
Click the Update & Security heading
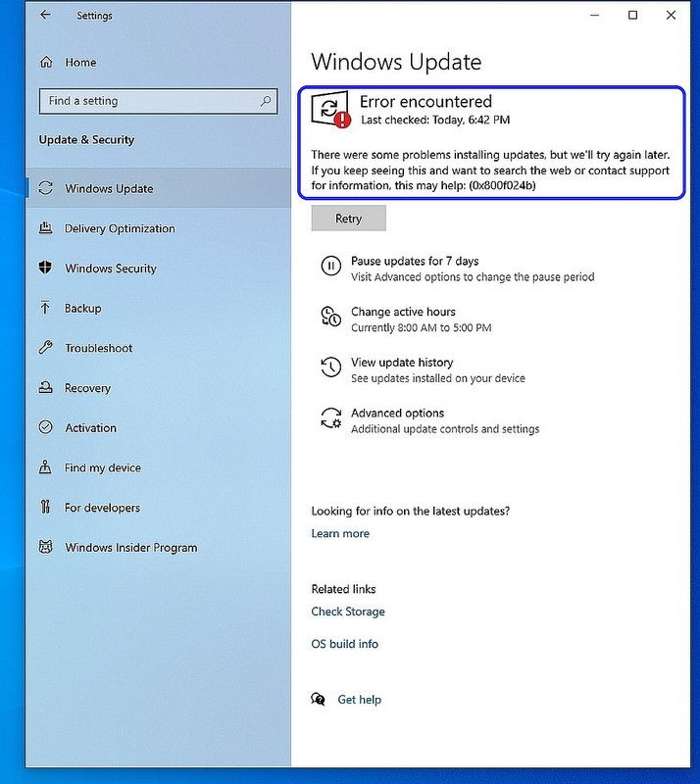click(86, 139)
